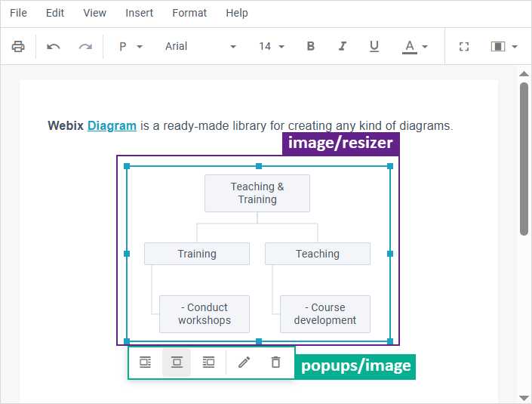Align image left with text wrap
The width and height of the screenshot is (532, 404).
(x=145, y=362)
